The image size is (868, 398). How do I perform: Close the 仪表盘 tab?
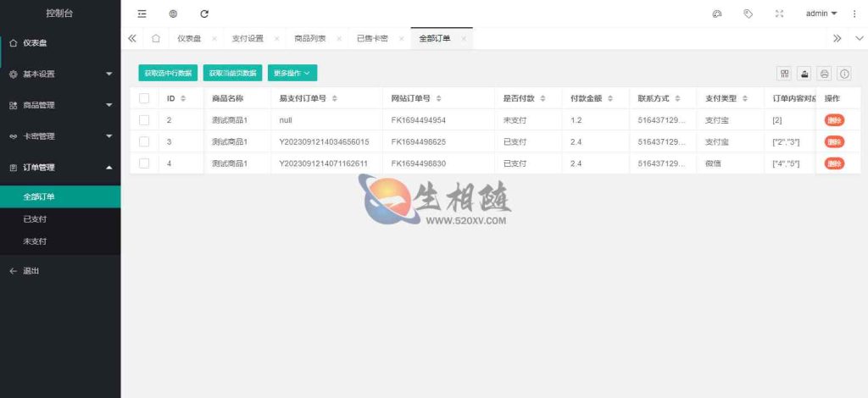point(214,39)
